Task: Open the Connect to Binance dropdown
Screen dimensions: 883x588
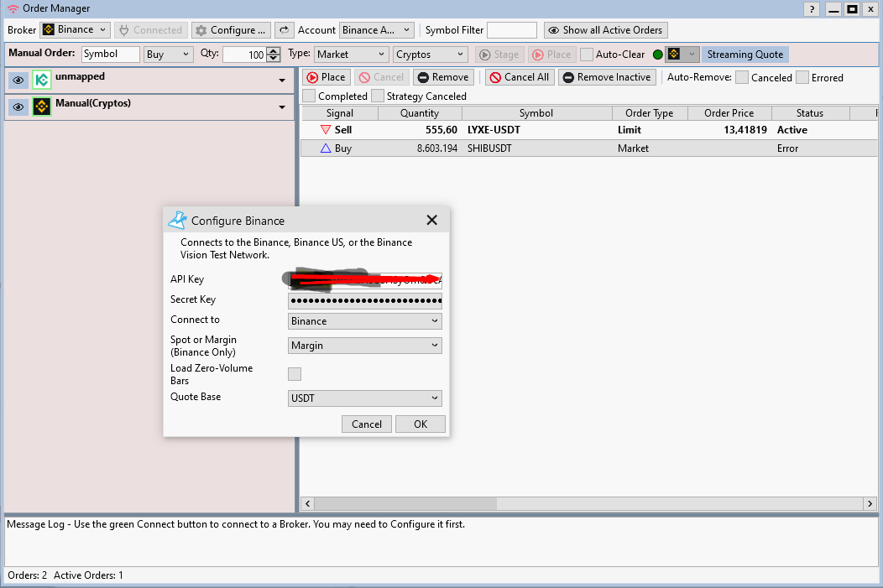Action: [364, 321]
